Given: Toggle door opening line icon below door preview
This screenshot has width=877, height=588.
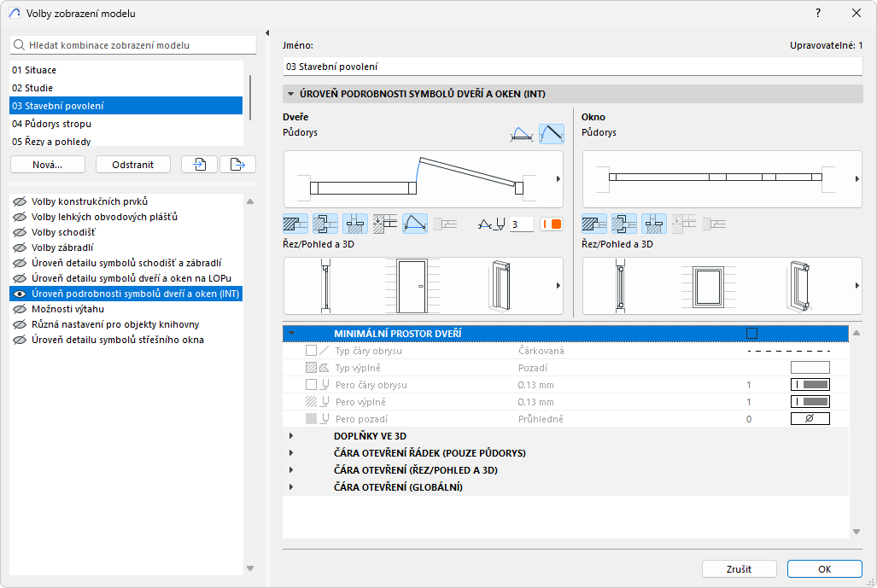Looking at the screenshot, I should tap(415, 224).
